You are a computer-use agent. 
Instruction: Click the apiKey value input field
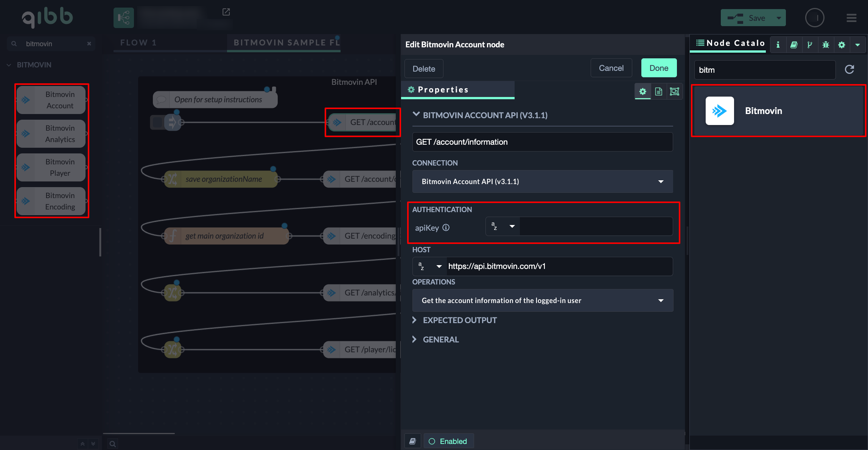[x=596, y=227]
